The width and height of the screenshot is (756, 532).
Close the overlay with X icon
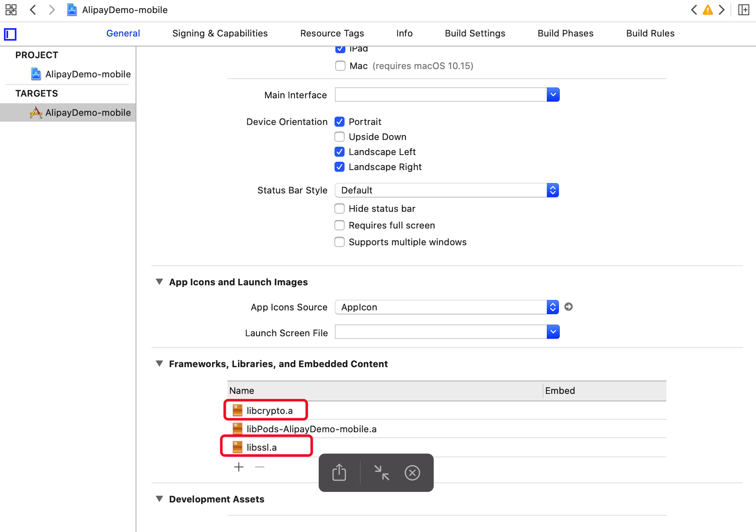pyautogui.click(x=412, y=473)
